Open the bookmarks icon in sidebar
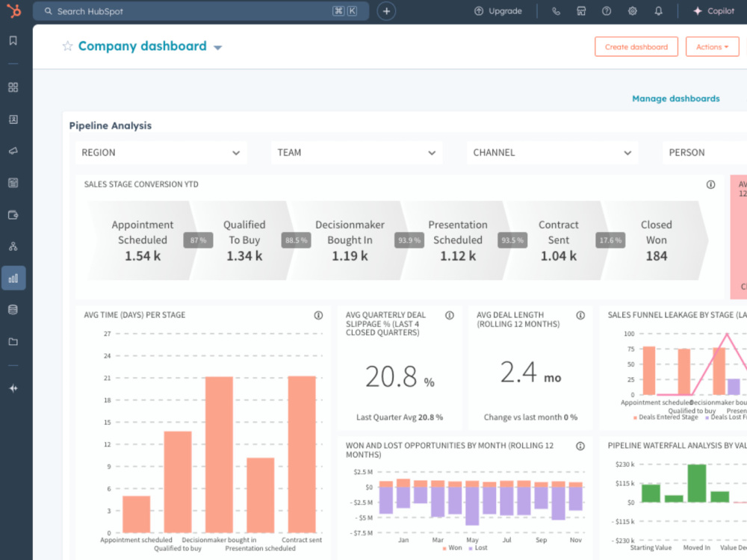Image resolution: width=747 pixels, height=560 pixels. click(x=13, y=40)
